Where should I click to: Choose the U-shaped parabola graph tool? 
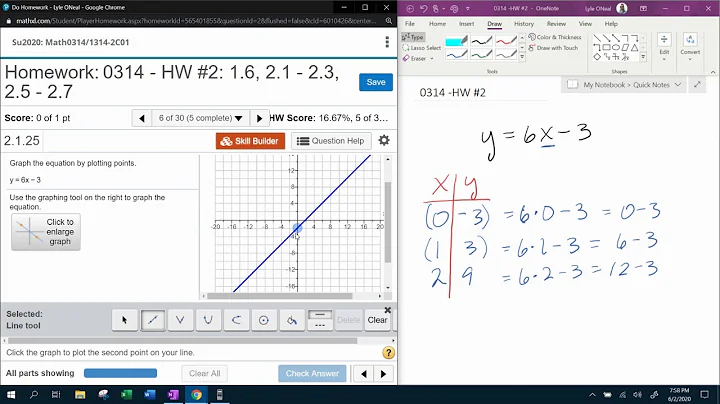(208, 320)
